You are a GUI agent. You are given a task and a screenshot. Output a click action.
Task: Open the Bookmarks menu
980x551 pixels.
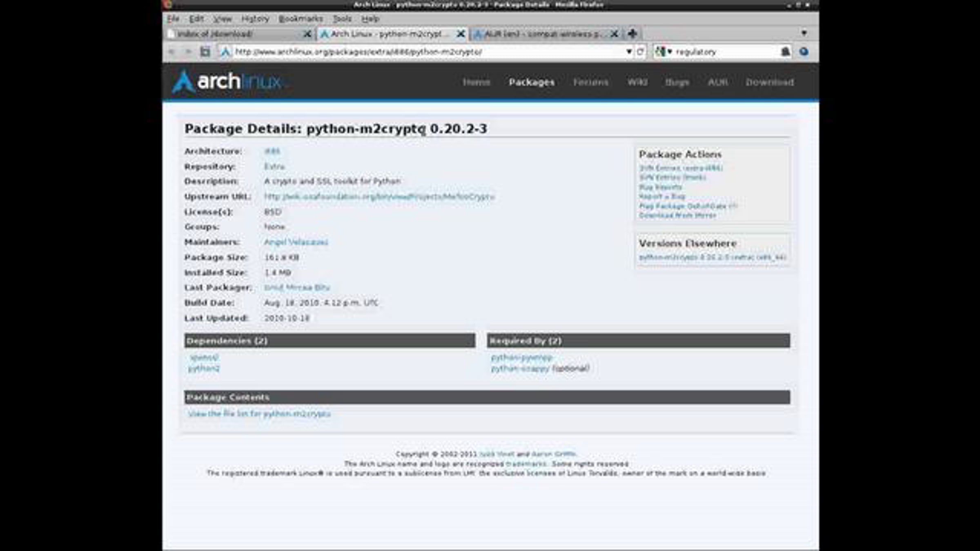click(x=301, y=19)
